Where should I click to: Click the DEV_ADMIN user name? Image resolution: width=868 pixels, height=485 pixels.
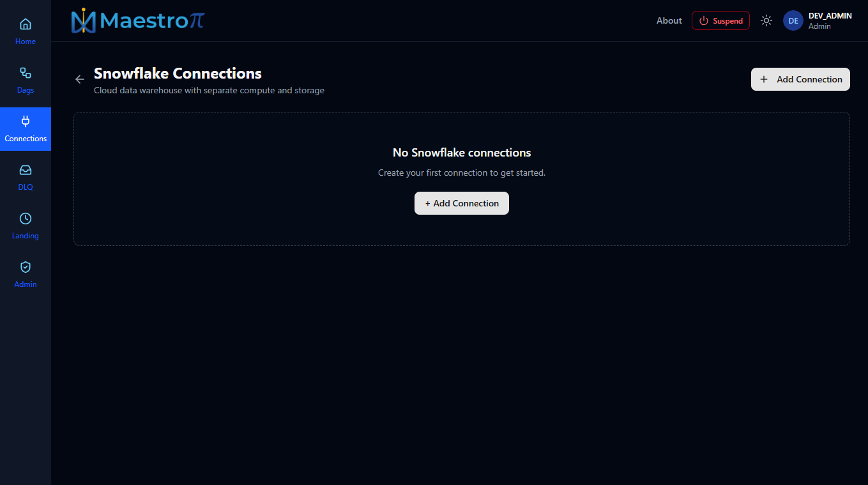830,16
